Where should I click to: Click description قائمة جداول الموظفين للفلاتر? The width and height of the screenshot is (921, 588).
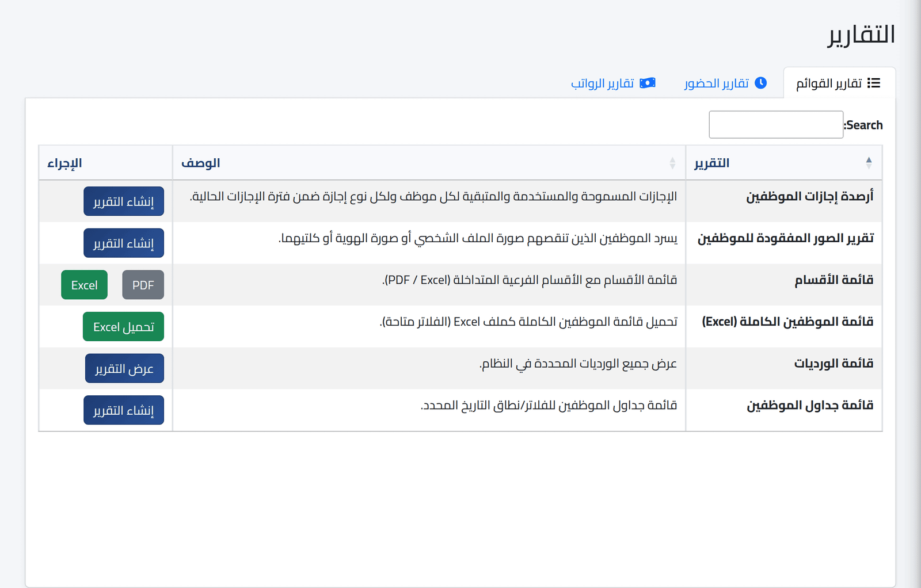point(549,405)
